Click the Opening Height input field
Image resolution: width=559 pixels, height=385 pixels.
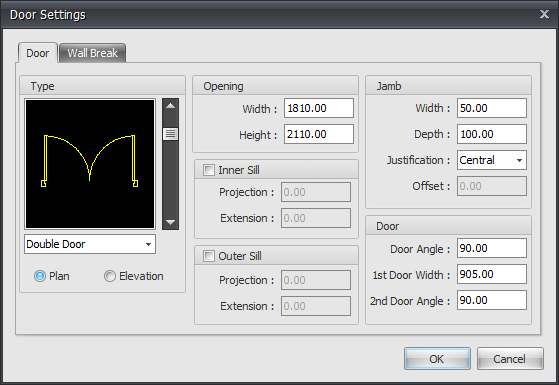(x=319, y=134)
